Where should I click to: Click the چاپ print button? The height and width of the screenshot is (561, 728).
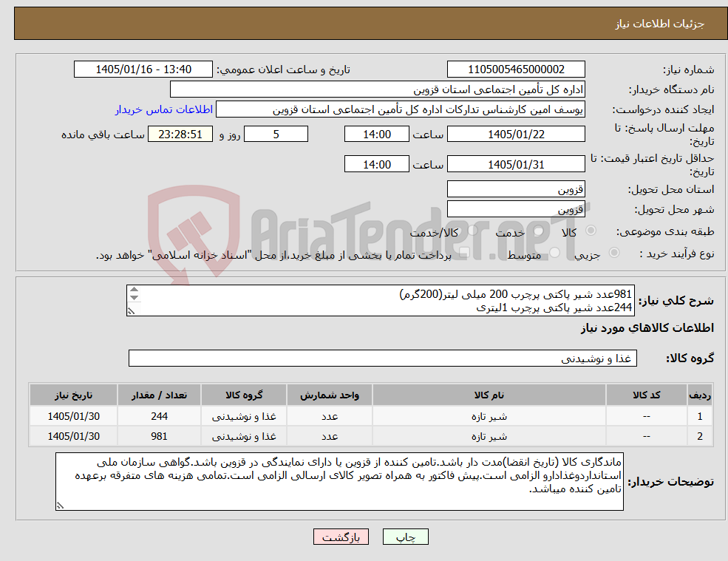(x=405, y=537)
